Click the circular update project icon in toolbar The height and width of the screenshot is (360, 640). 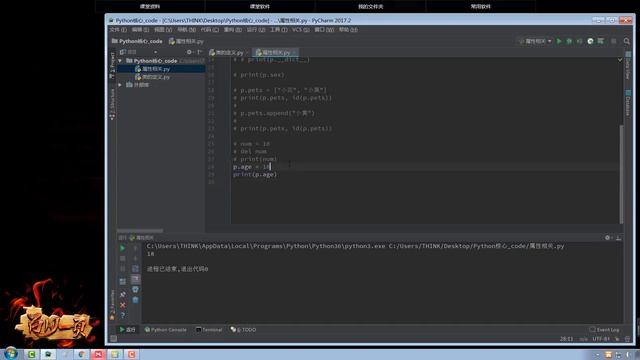click(x=590, y=41)
